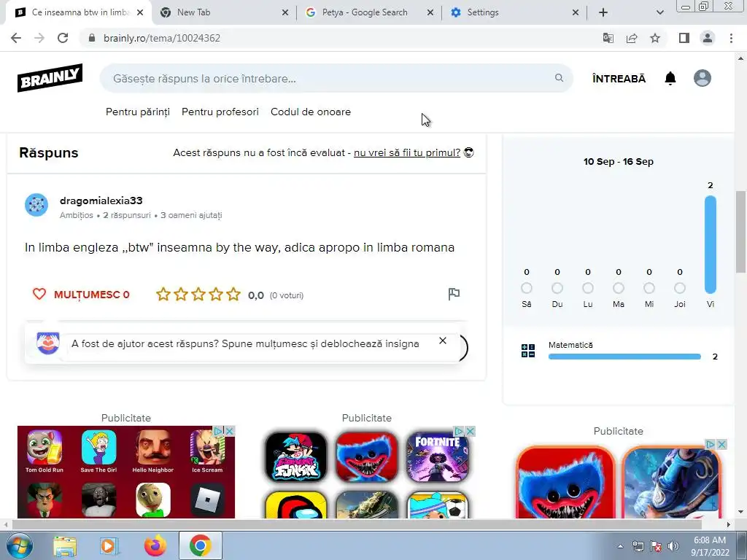This screenshot has height=560, width=747.
Task: Rate the answer one star
Action: click(x=163, y=295)
